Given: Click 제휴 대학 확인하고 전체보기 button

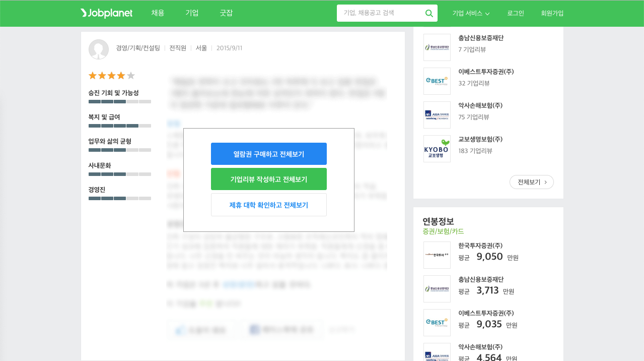Looking at the screenshot, I should [x=269, y=205].
